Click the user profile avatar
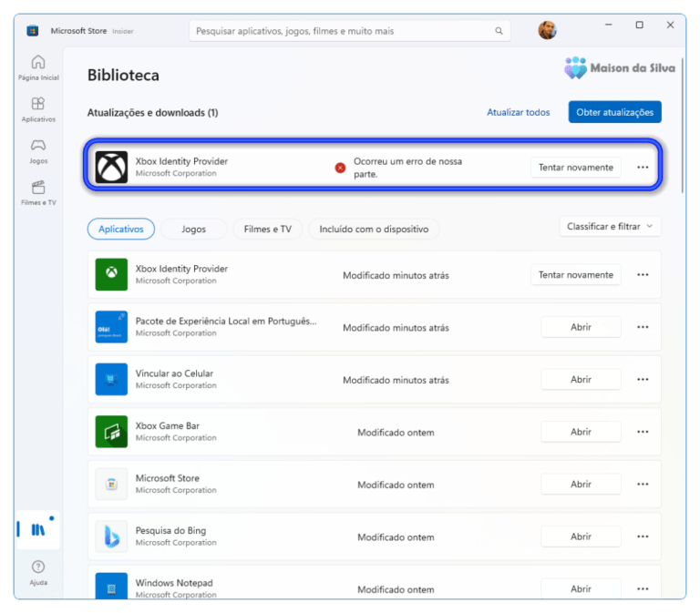 tap(547, 30)
